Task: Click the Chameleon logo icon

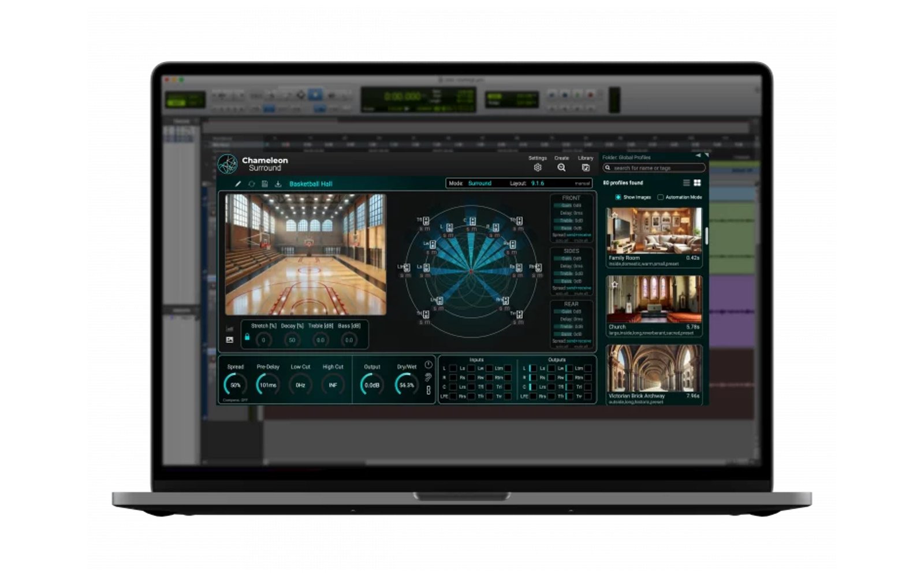Action: point(228,164)
